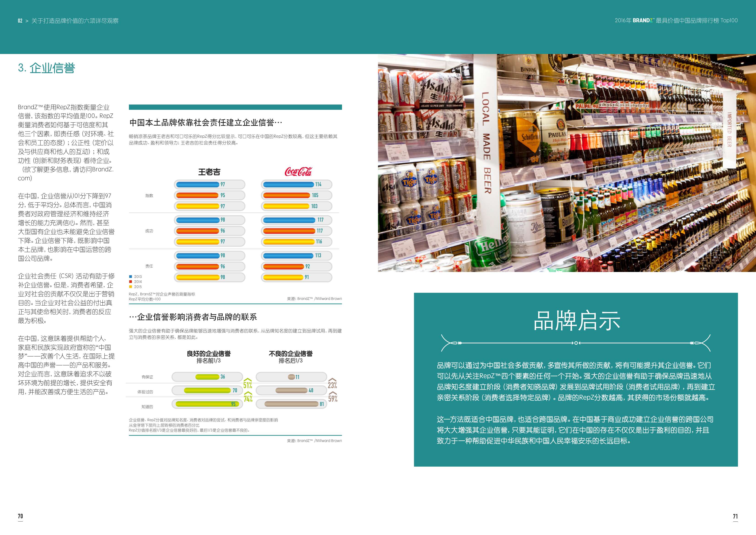Select the green 体验过的 bar valued 70

207,390
